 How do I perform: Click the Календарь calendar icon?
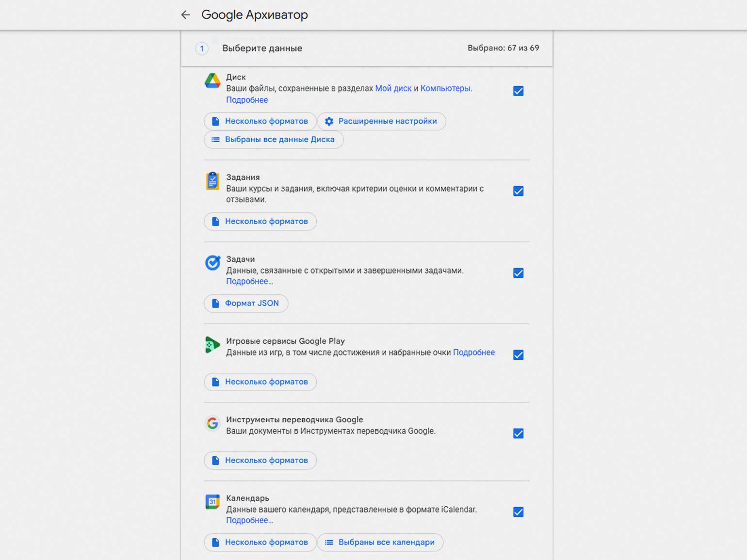tap(212, 502)
